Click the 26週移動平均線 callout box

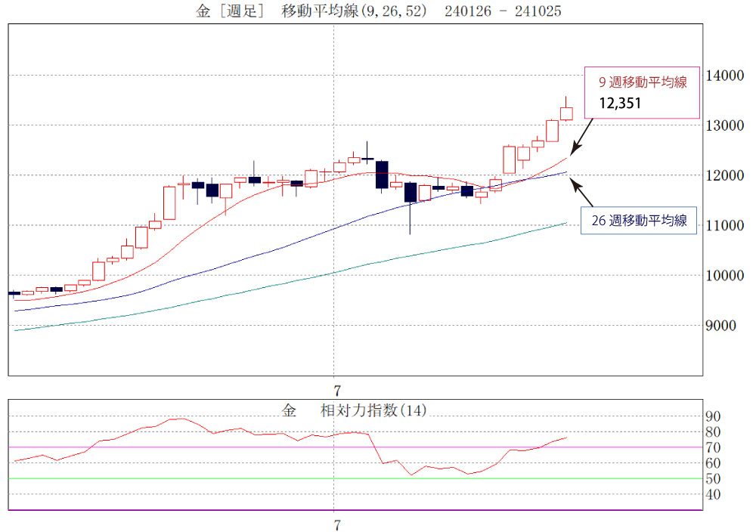coord(638,221)
